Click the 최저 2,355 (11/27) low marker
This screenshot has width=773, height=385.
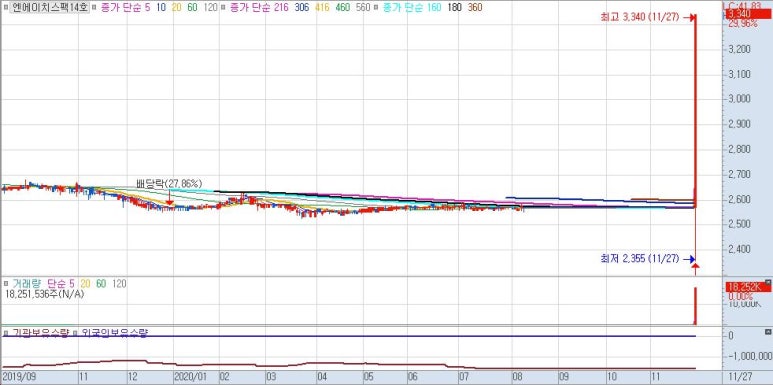pos(639,258)
